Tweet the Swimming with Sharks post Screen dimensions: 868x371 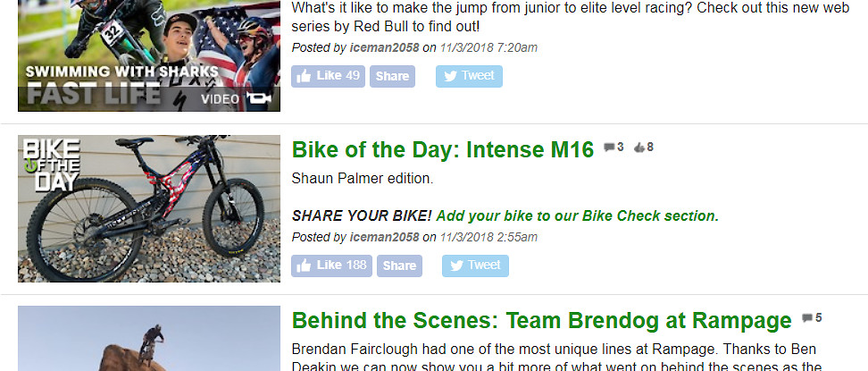click(469, 76)
